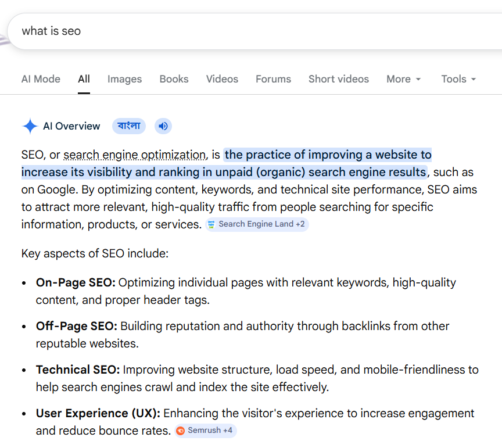
Task: Click the 'User Experience (UX)' bullet heading
Action: [x=98, y=414]
